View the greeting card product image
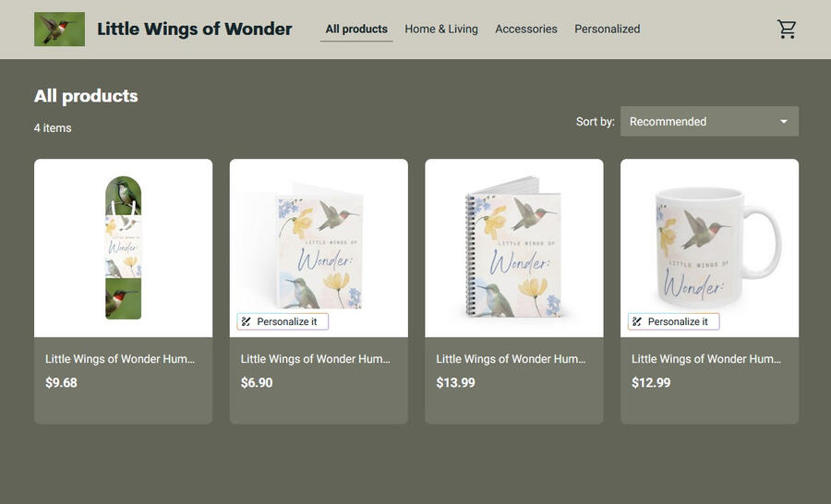Image resolution: width=831 pixels, height=504 pixels. 319,248
